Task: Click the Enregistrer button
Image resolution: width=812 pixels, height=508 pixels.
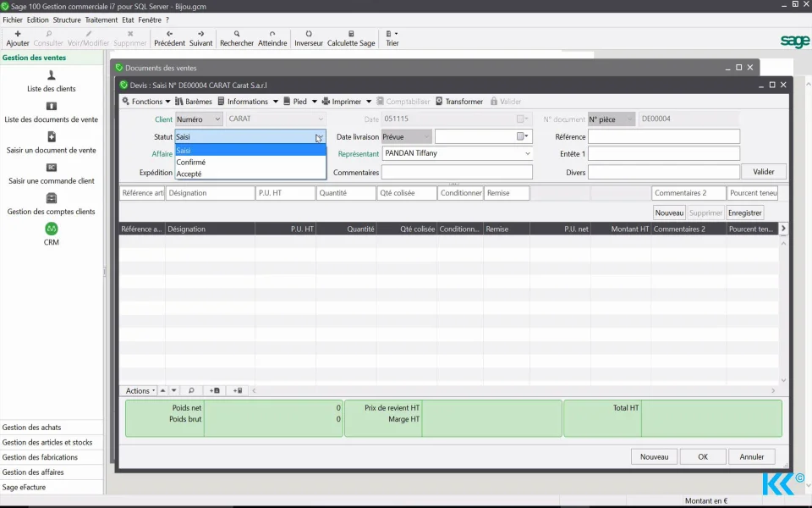Action: pyautogui.click(x=744, y=213)
